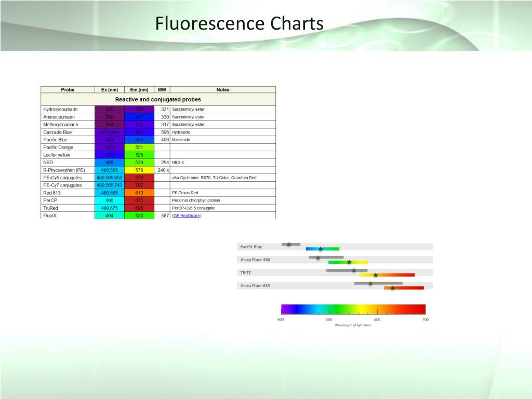
Task: Select the TruRed probe cell
Action: point(68,208)
